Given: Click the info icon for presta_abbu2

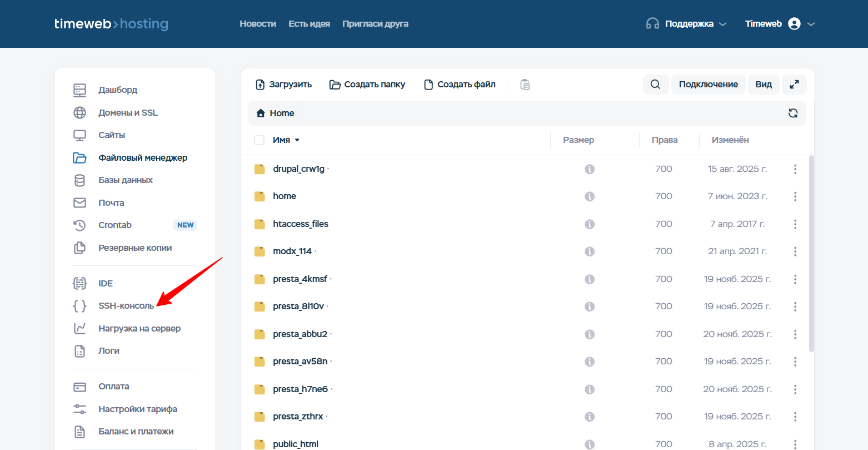Looking at the screenshot, I should pyautogui.click(x=590, y=334).
